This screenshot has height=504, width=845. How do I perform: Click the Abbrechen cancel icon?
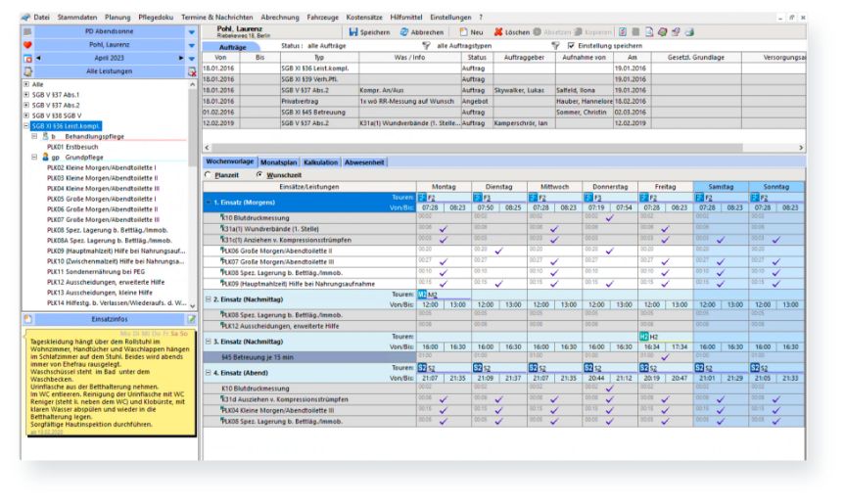click(x=404, y=32)
